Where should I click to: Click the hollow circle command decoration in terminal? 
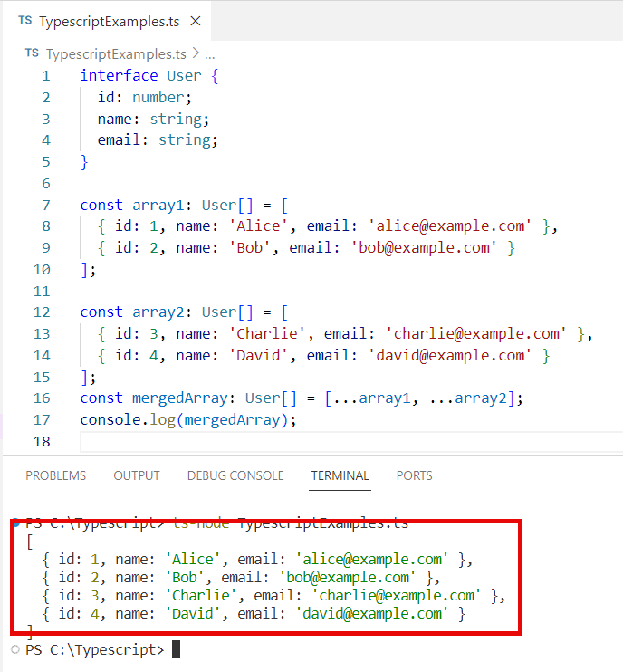coord(15,649)
